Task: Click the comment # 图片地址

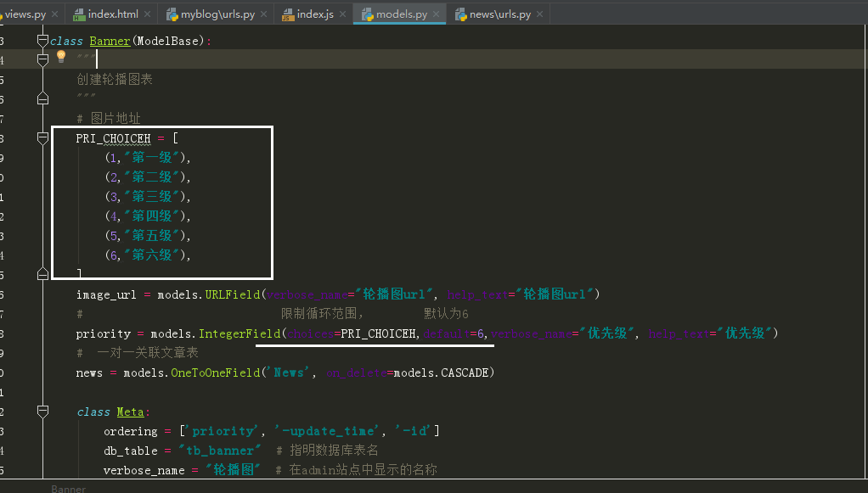Action: [109, 119]
